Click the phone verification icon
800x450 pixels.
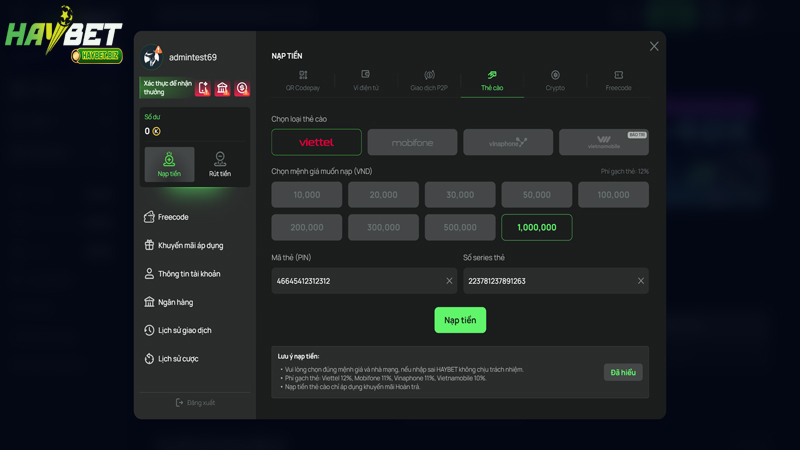click(x=203, y=89)
